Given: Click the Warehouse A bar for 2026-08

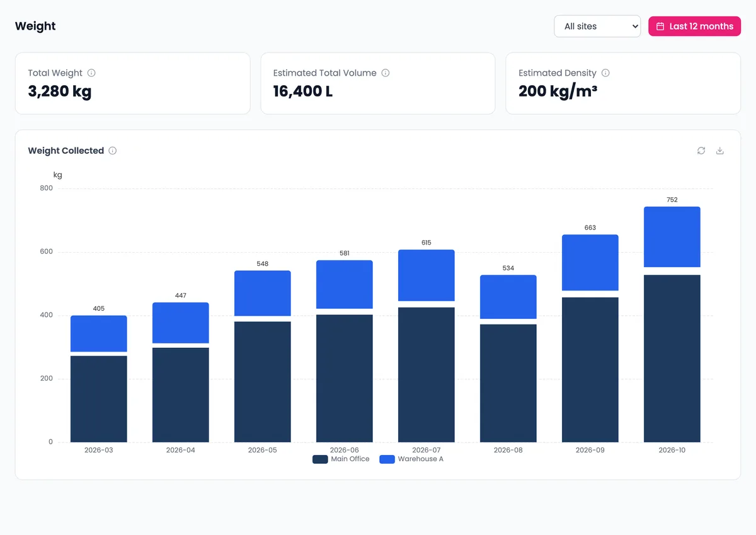Looking at the screenshot, I should (508, 297).
